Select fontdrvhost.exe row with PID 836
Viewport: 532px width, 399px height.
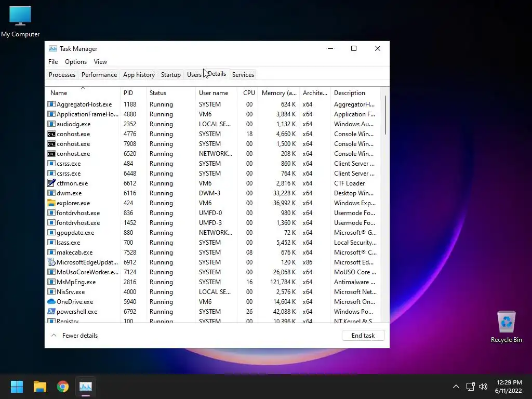213,213
